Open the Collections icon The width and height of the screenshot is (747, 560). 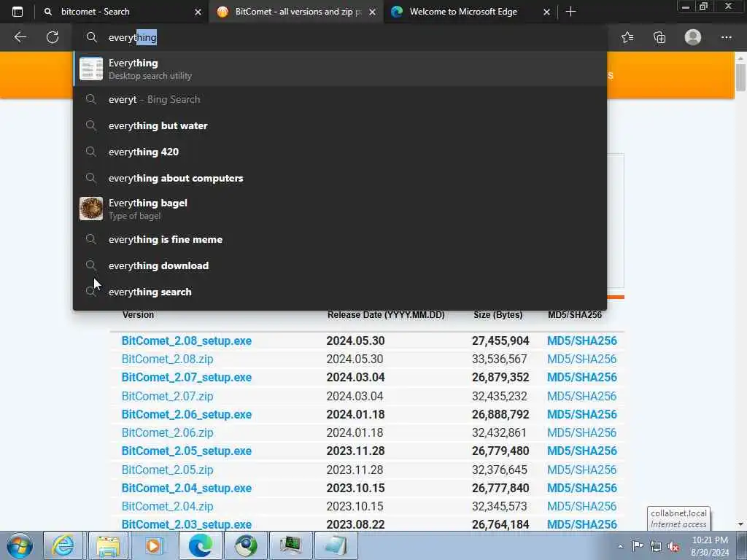(x=659, y=37)
